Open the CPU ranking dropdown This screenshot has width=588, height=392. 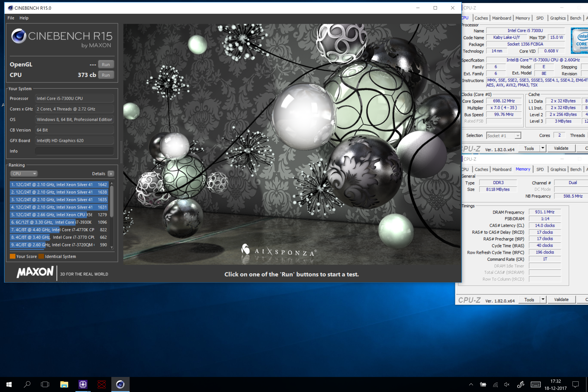pyautogui.click(x=24, y=173)
